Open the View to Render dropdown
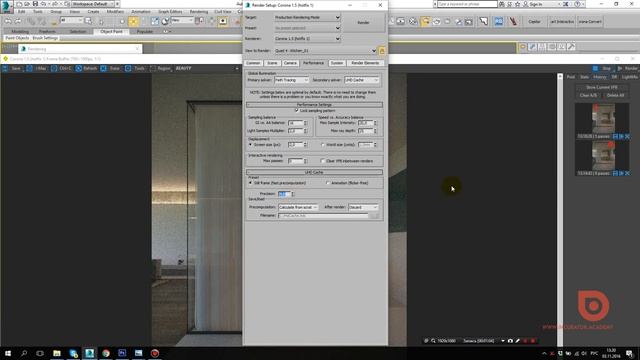Image resolution: width=640 pixels, height=360 pixels. [325, 51]
